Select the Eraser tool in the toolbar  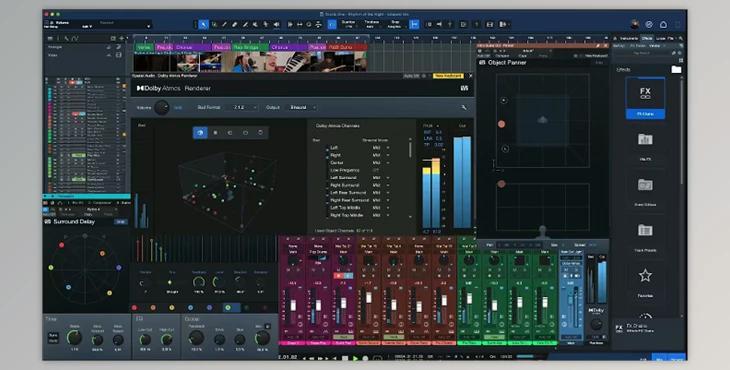click(235, 24)
